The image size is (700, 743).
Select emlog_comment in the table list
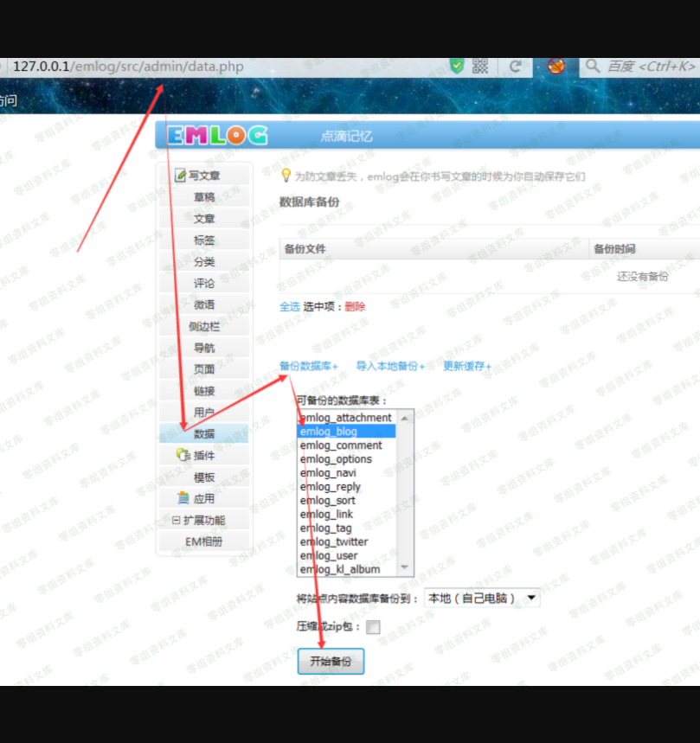click(341, 445)
